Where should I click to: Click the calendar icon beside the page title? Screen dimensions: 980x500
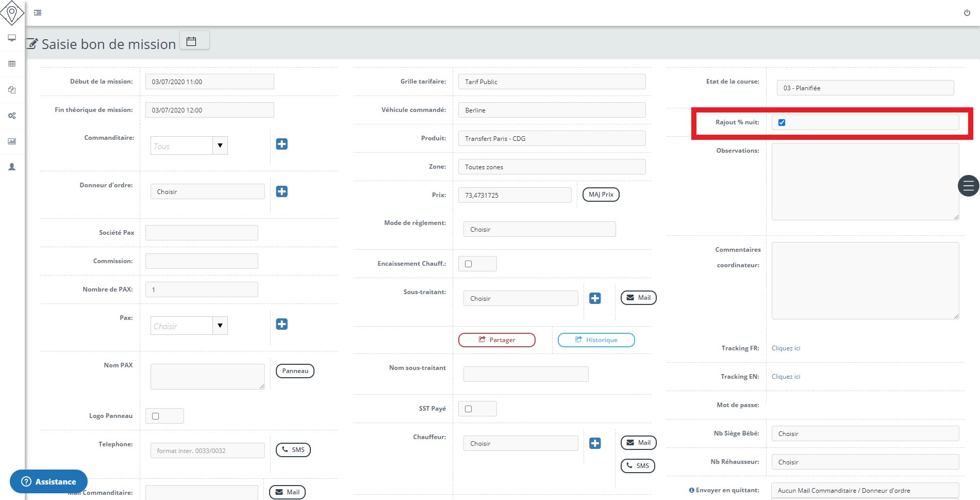click(191, 41)
